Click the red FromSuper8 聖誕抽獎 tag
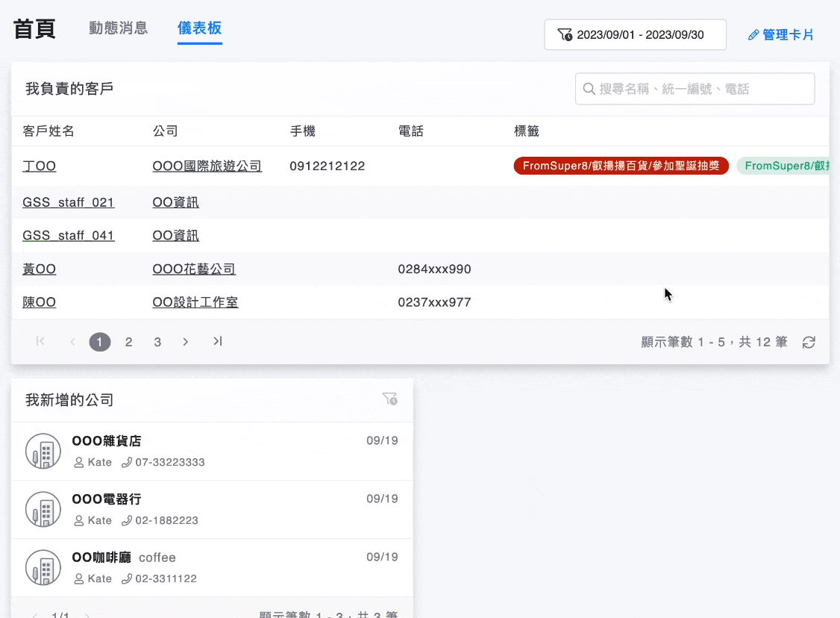This screenshot has height=618, width=840. (x=621, y=166)
